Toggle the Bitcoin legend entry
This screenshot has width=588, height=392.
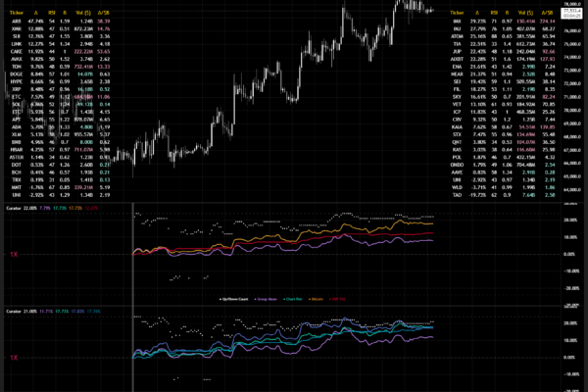pyautogui.click(x=316, y=299)
